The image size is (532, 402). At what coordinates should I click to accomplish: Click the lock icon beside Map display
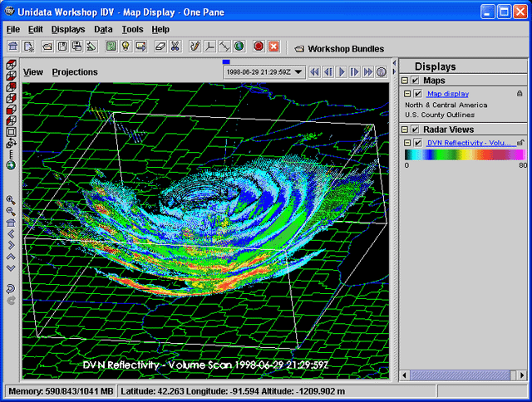[520, 95]
